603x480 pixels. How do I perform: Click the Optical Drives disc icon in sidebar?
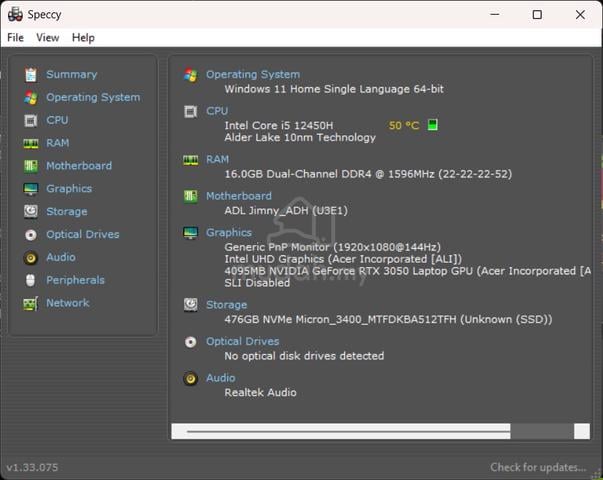31,235
